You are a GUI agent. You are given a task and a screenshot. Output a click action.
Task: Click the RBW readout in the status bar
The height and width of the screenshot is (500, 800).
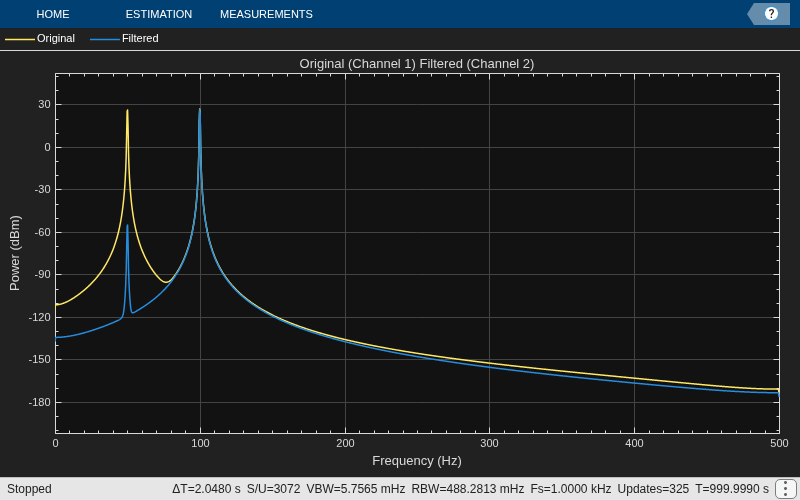coord(467,489)
